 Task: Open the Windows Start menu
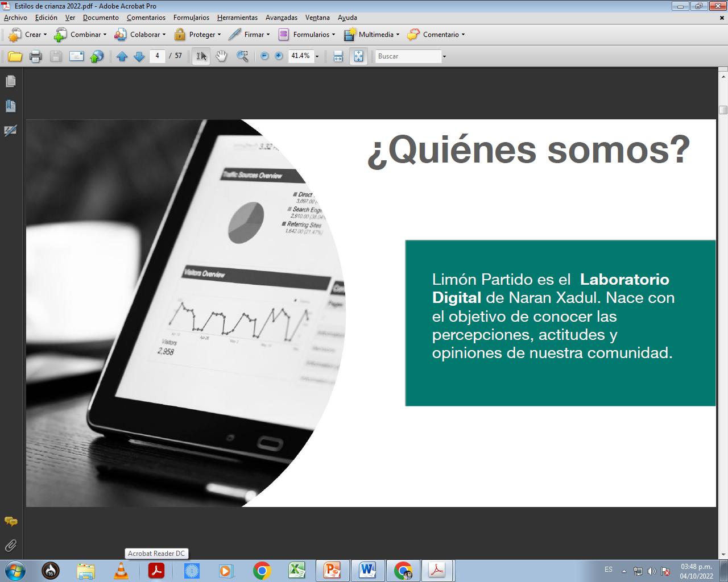point(15,570)
